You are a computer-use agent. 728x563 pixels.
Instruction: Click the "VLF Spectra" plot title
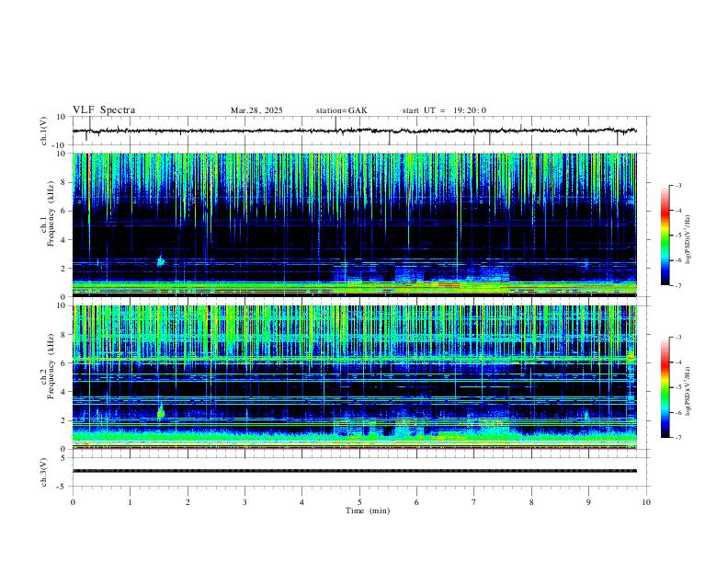pyautogui.click(x=104, y=110)
